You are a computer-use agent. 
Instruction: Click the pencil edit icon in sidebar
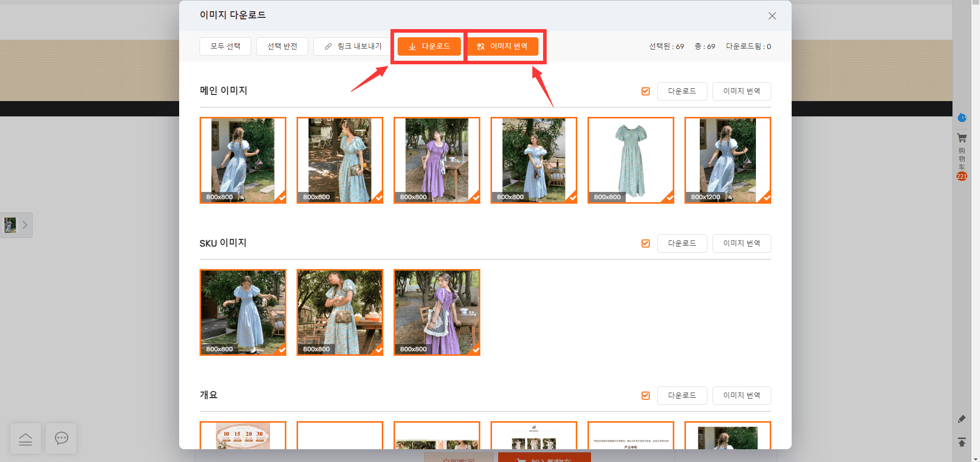click(x=962, y=419)
